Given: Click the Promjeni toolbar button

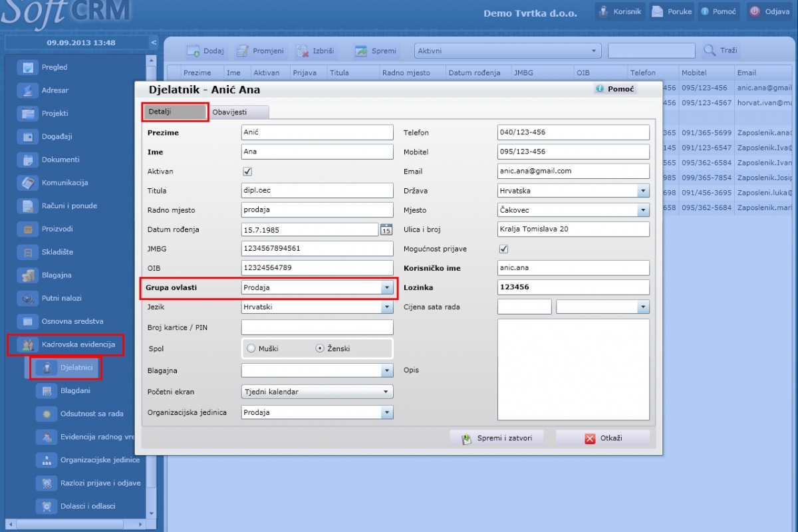Looking at the screenshot, I should 260,51.
